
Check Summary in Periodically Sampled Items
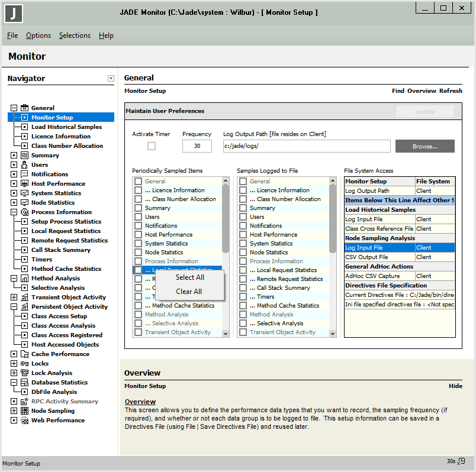139,208
